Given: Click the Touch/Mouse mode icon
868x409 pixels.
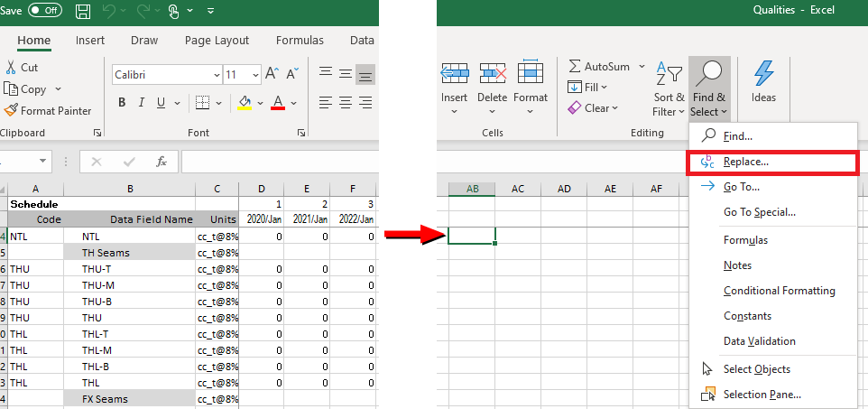Looking at the screenshot, I should [174, 11].
